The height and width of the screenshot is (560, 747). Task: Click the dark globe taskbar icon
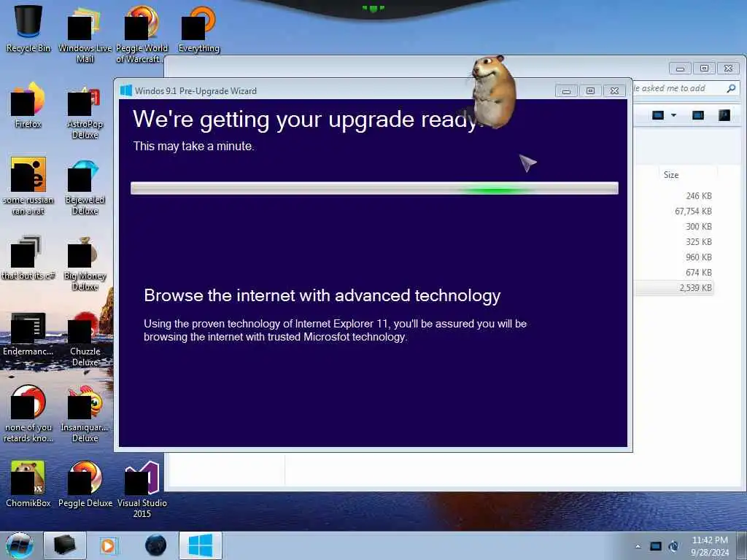click(156, 545)
